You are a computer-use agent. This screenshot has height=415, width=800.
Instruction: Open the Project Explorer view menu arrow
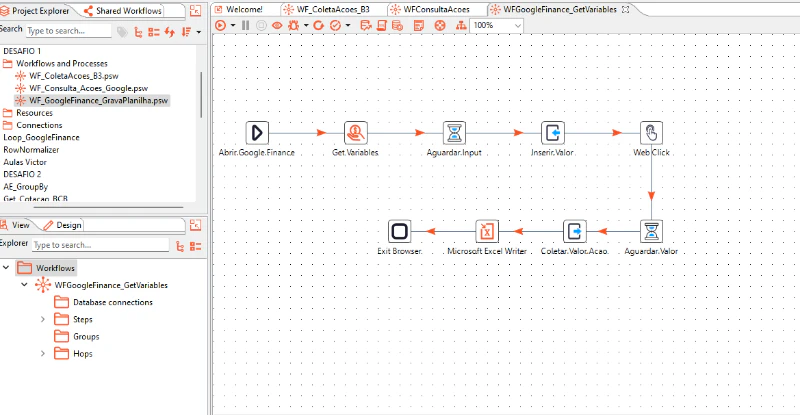pyautogui.click(x=199, y=32)
